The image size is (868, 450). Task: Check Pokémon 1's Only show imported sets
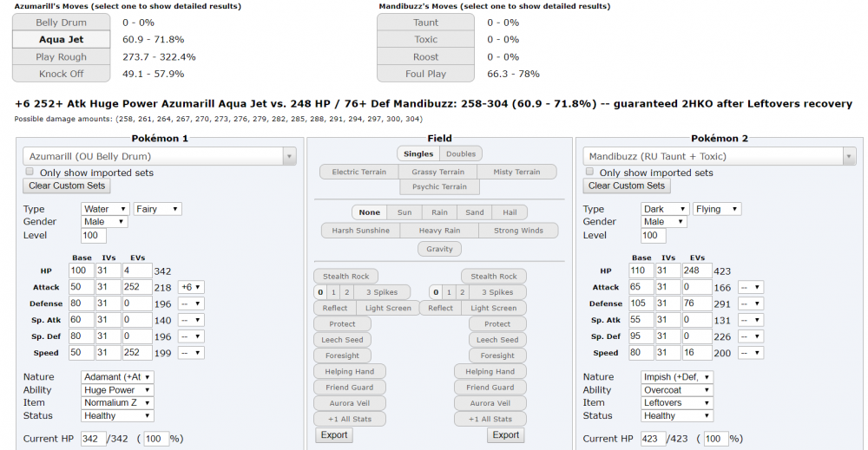click(x=30, y=172)
